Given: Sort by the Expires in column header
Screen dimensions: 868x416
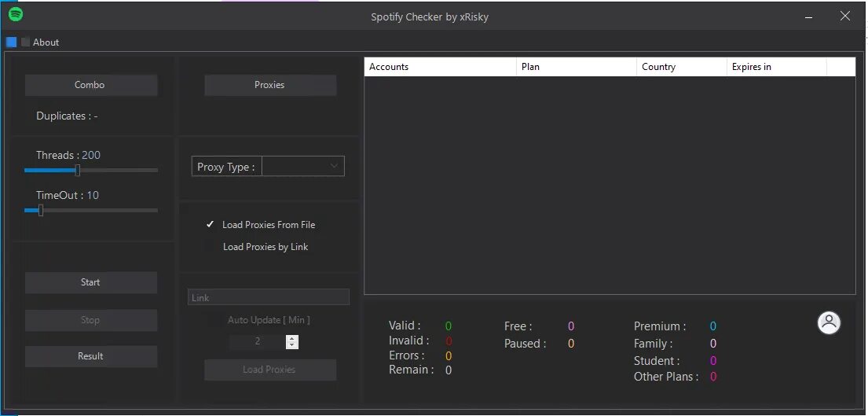Looking at the screenshot, I should coord(777,67).
